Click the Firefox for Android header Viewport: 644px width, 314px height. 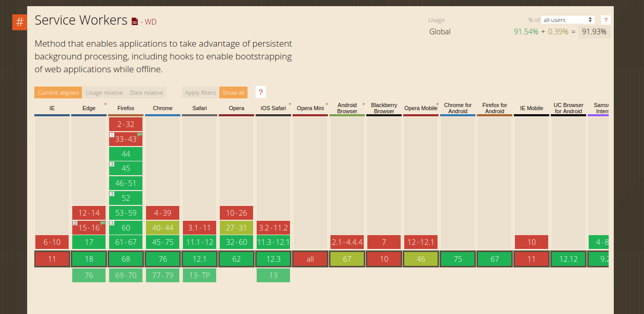coord(494,108)
